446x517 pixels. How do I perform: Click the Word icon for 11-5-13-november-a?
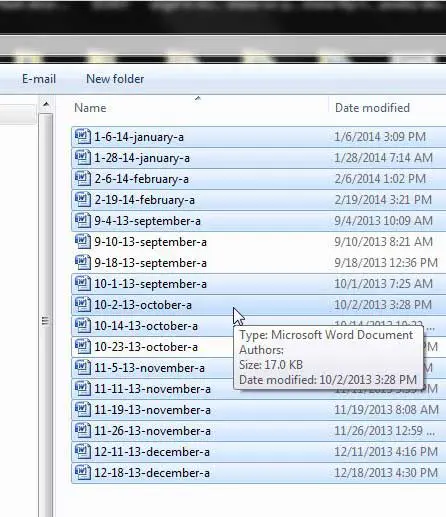pyautogui.click(x=83, y=368)
